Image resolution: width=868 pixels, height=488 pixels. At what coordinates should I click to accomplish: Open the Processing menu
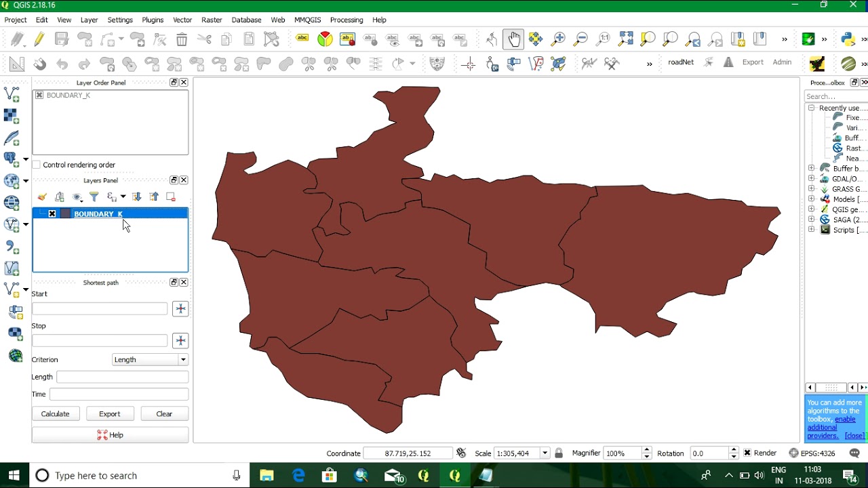click(347, 20)
